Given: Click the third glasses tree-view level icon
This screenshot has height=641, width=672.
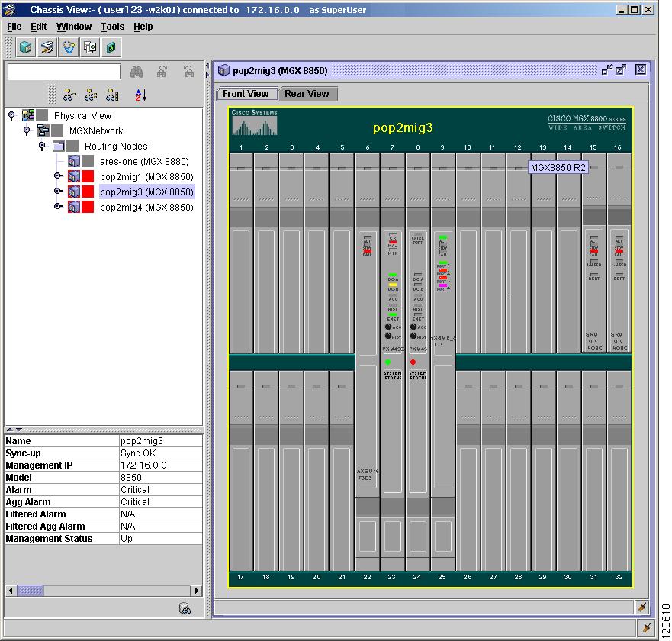Looking at the screenshot, I should tap(112, 95).
